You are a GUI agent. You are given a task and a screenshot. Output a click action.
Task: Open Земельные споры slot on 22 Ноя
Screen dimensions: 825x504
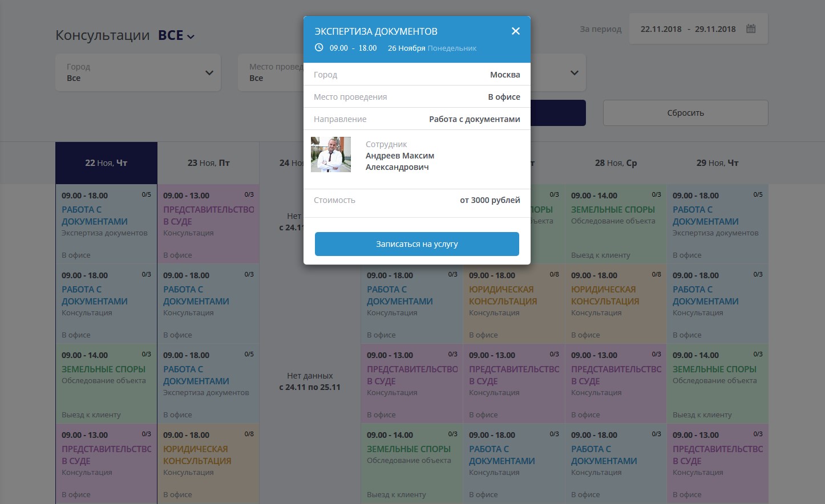click(x=106, y=383)
